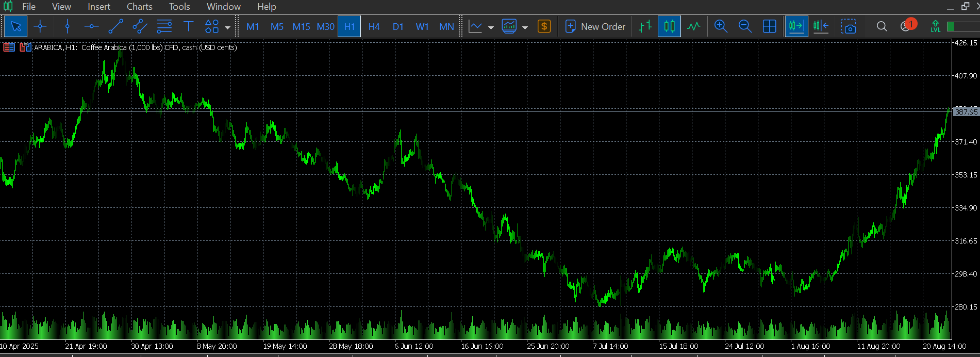Screen dimensions: 980x357
Task: Expand the indicators list dropdown arrow
Action: point(525,27)
